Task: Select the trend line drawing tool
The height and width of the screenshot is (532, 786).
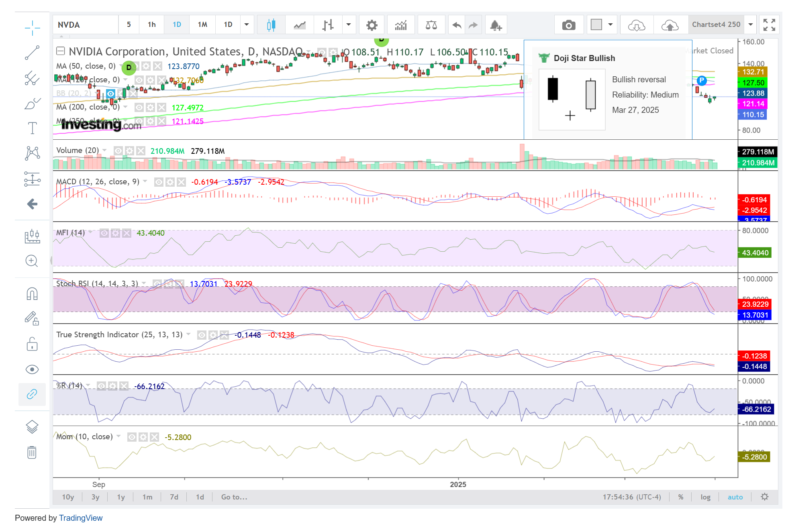Action: (x=32, y=53)
